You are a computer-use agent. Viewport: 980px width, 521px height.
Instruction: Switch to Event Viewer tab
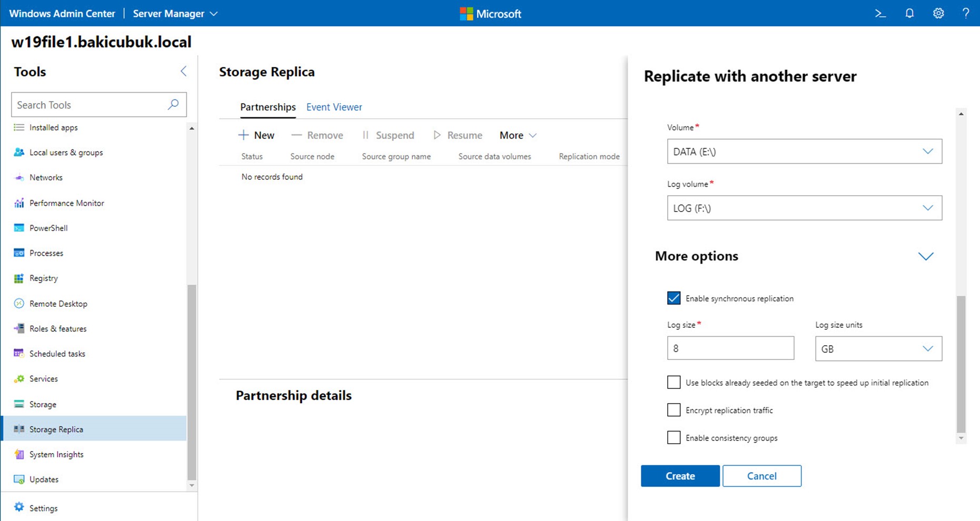[x=334, y=107]
